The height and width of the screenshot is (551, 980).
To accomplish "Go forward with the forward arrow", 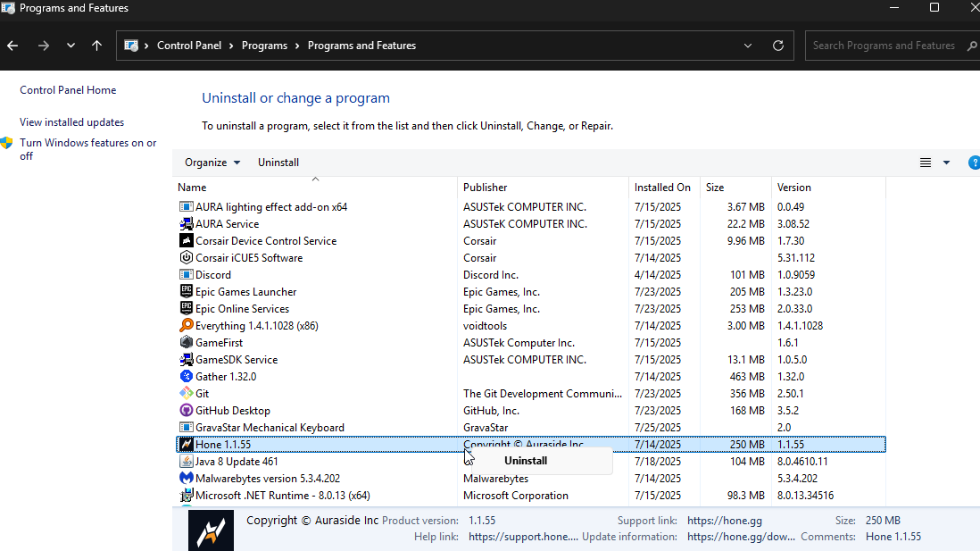I will coord(43,46).
